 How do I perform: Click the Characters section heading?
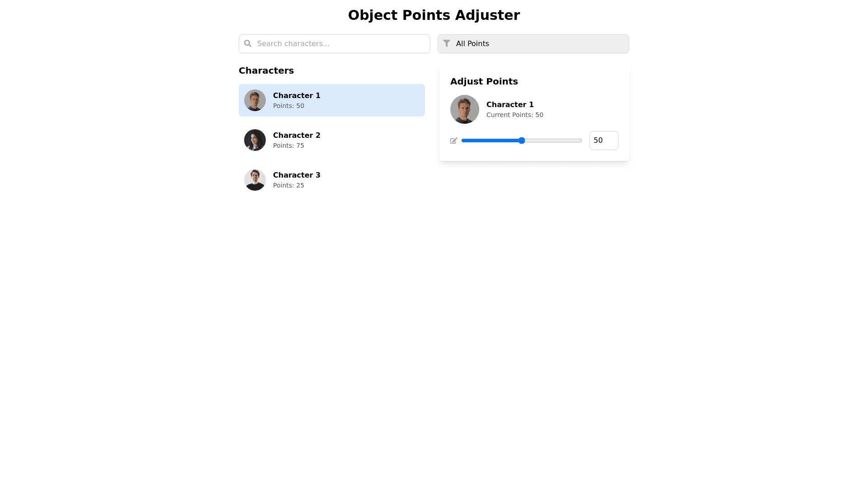coord(266,70)
